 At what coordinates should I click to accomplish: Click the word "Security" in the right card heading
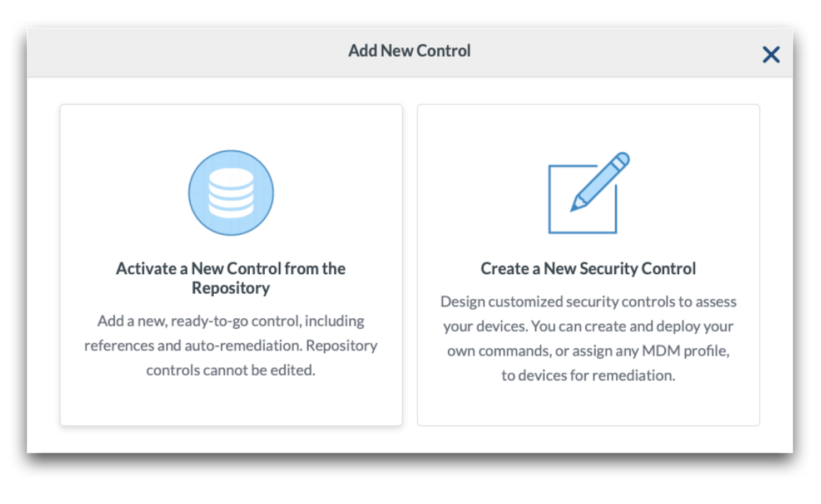609,269
